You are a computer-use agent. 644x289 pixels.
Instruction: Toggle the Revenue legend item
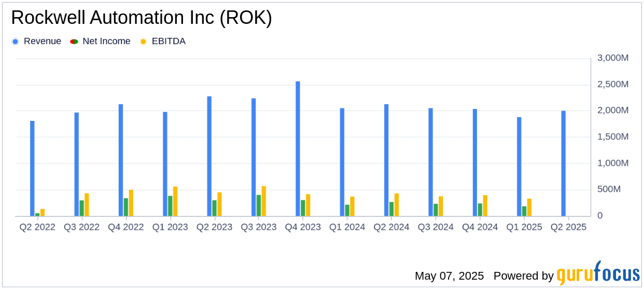click(36, 42)
